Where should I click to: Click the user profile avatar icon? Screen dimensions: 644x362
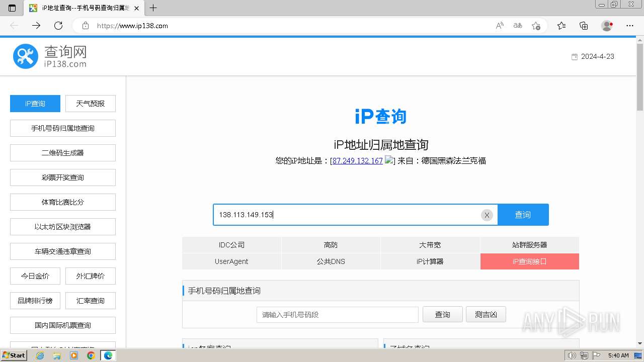pyautogui.click(x=607, y=26)
